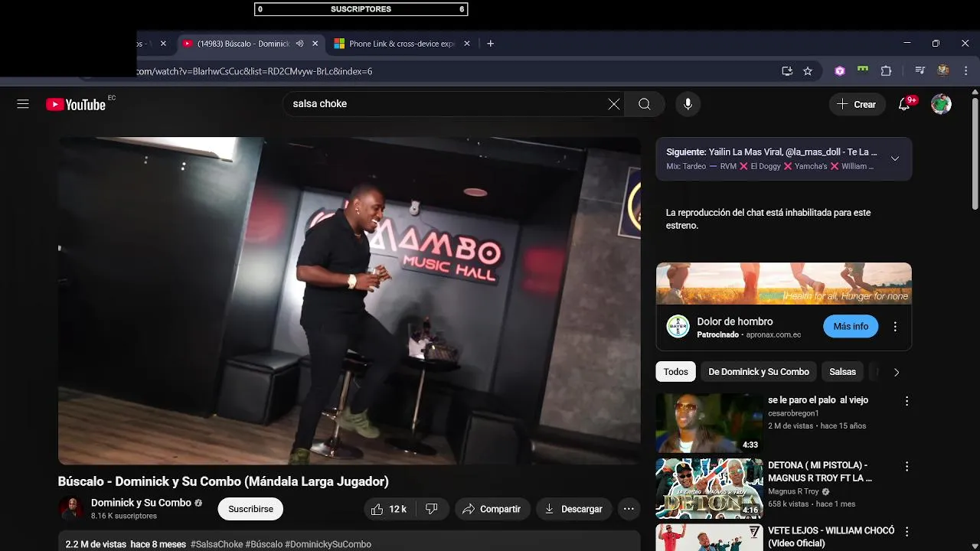The height and width of the screenshot is (551, 980).
Task: Open the Dominick y Su Combo channel avatar
Action: 71,509
